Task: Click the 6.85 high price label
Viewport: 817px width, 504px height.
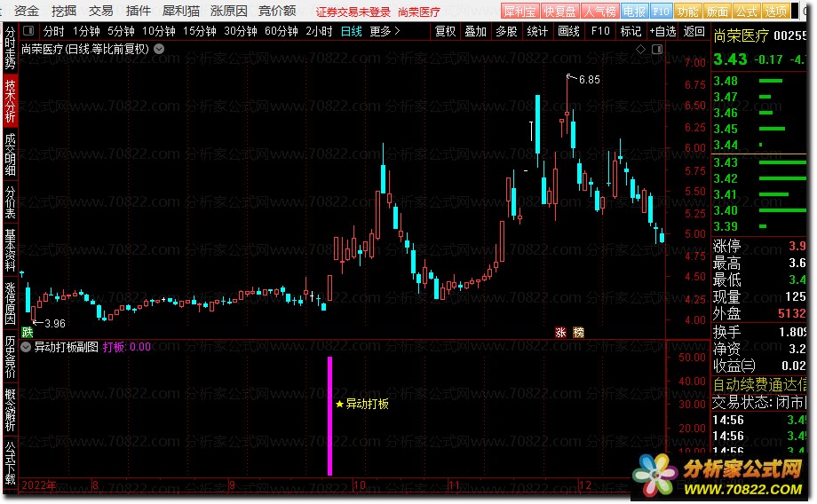Action: point(590,80)
